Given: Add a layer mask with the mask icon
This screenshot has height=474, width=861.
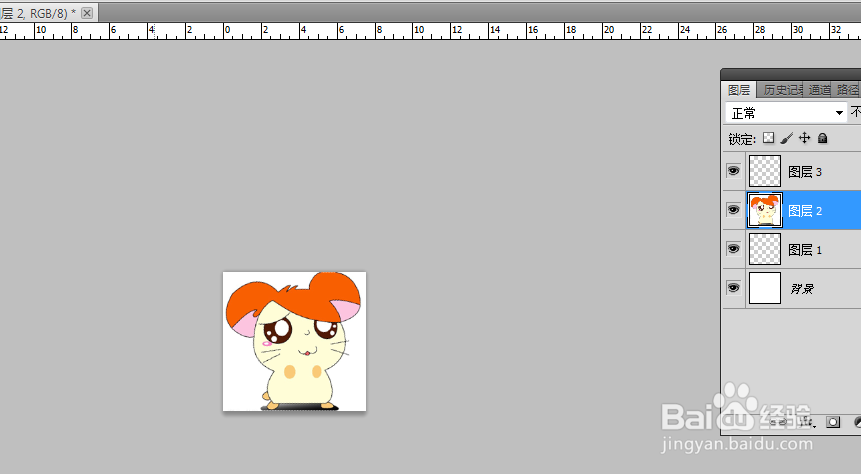Looking at the screenshot, I should tap(833, 422).
